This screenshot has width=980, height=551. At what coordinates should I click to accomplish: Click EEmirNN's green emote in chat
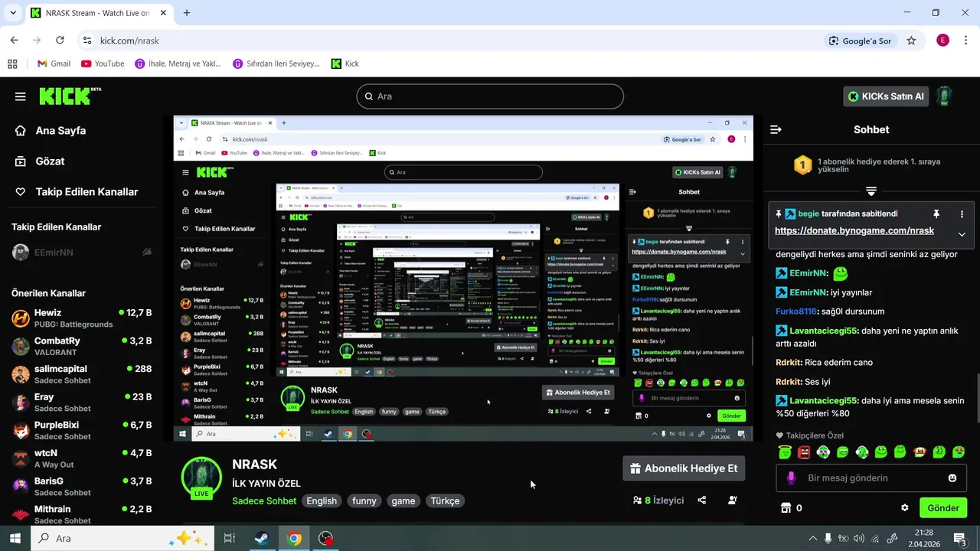[841, 272]
